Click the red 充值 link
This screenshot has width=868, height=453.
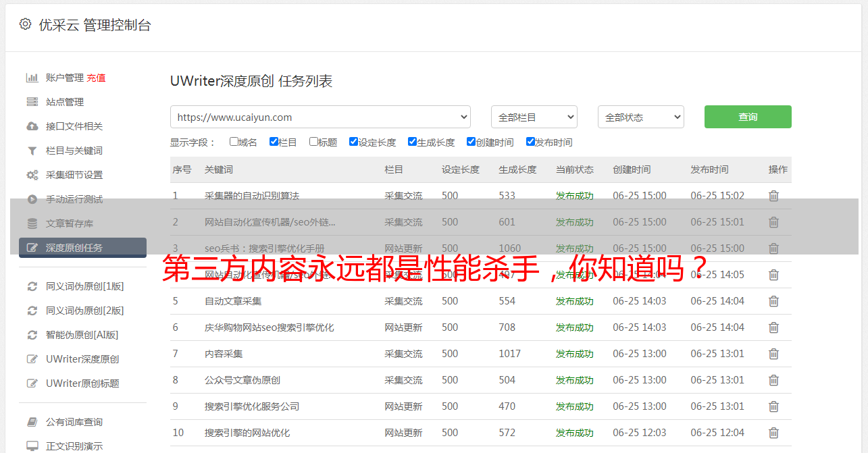[x=96, y=78]
